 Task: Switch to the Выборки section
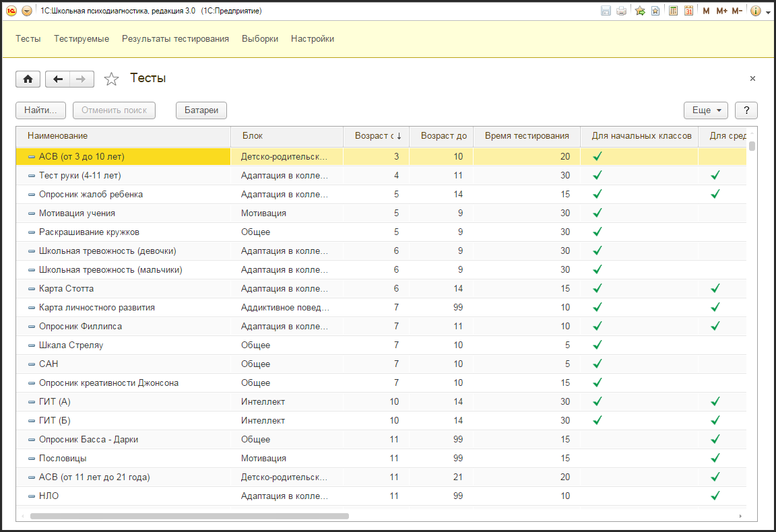pyautogui.click(x=260, y=39)
